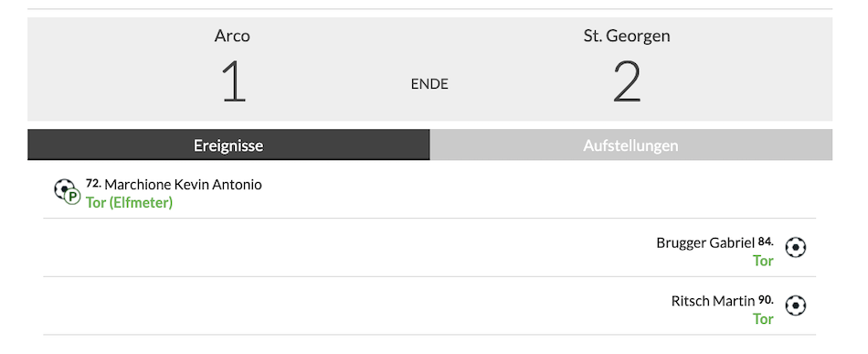Viewport: 868px width, 354px height.
Task: Click the soccer ball icon beside Brugger Gabriel
Action: click(x=796, y=247)
